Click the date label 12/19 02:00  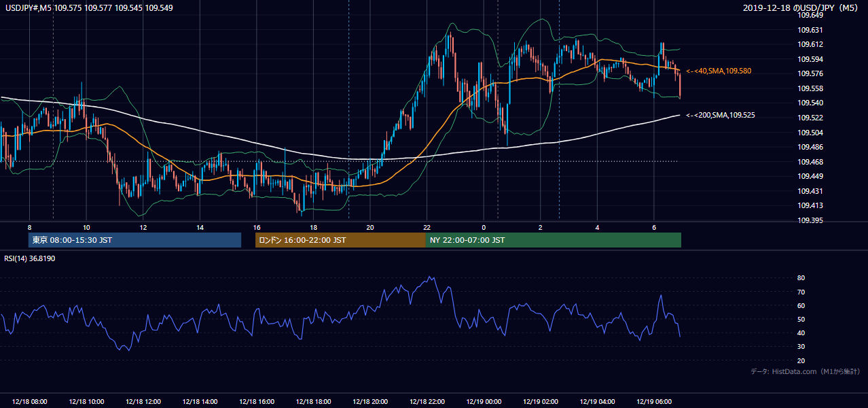(541, 402)
